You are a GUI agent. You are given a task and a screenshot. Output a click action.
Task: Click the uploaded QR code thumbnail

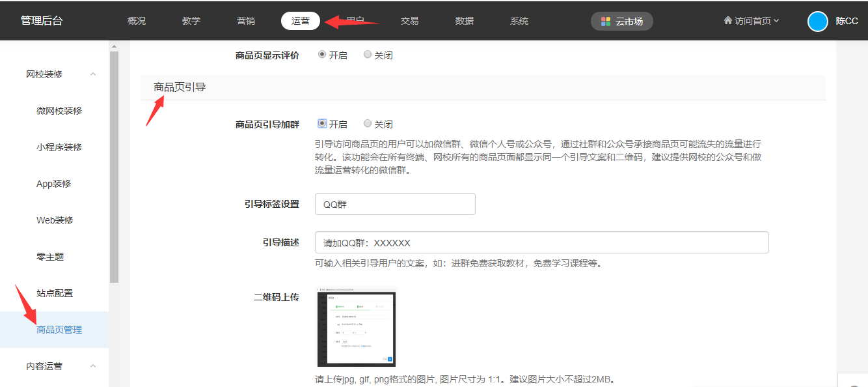pos(356,328)
